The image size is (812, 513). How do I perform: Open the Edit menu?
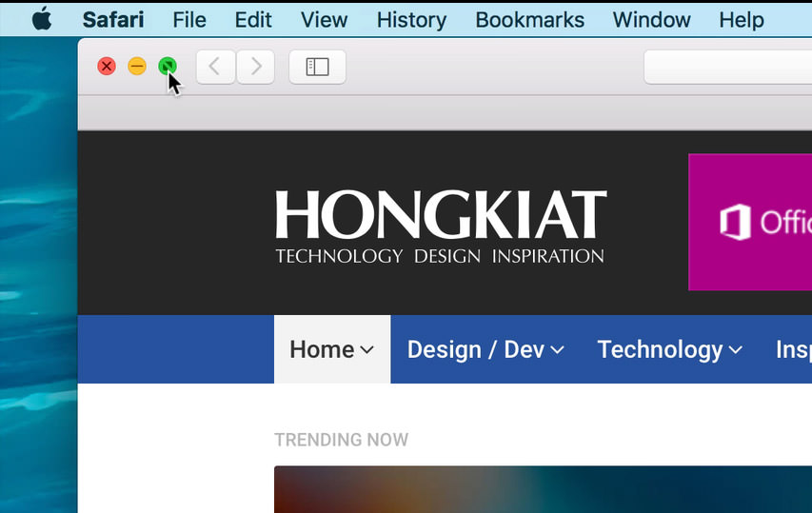[x=252, y=20]
